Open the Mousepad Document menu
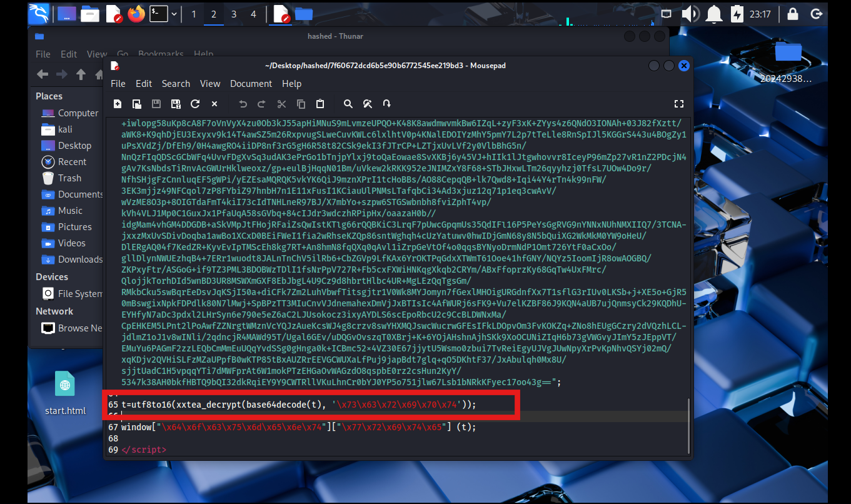 point(251,84)
